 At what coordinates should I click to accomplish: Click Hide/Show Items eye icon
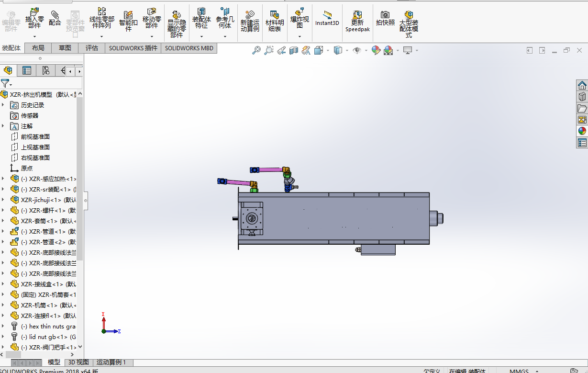click(356, 50)
